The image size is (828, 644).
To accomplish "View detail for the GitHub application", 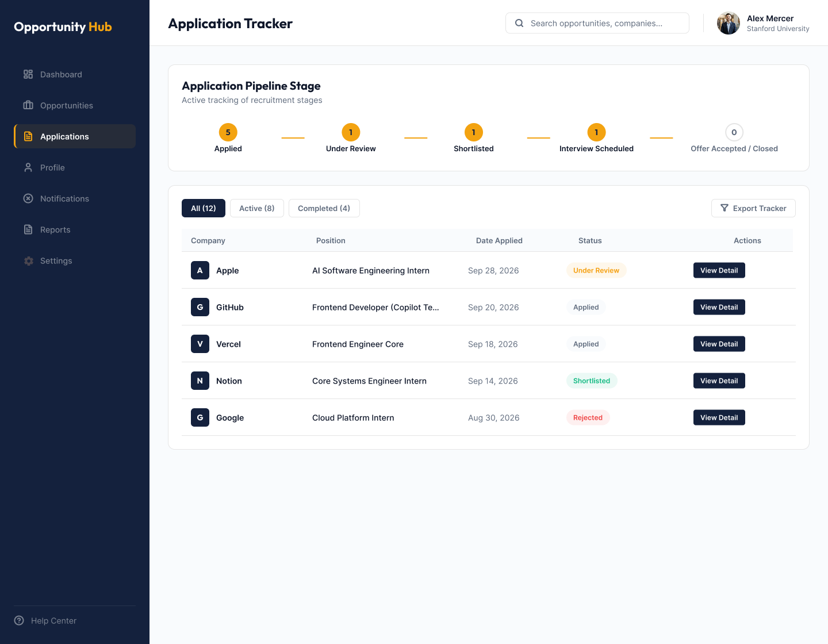I will point(719,307).
